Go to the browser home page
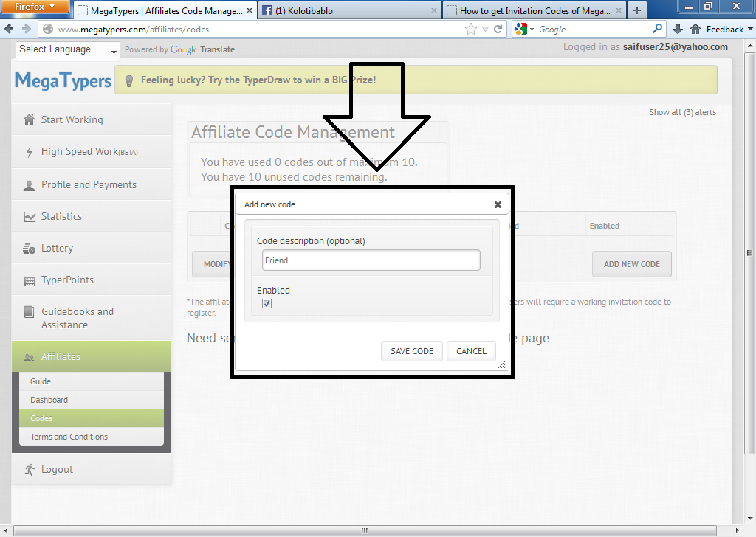Viewport: 756px width, 537px height. 695,30
